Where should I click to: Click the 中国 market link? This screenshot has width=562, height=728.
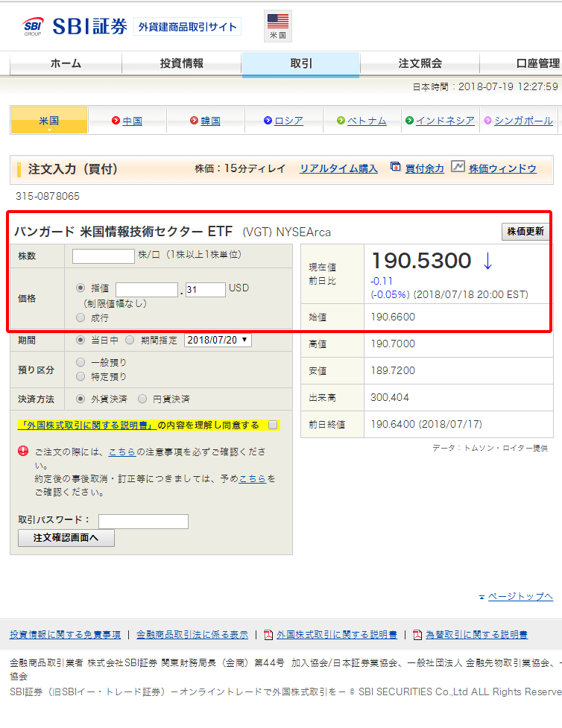(x=133, y=121)
